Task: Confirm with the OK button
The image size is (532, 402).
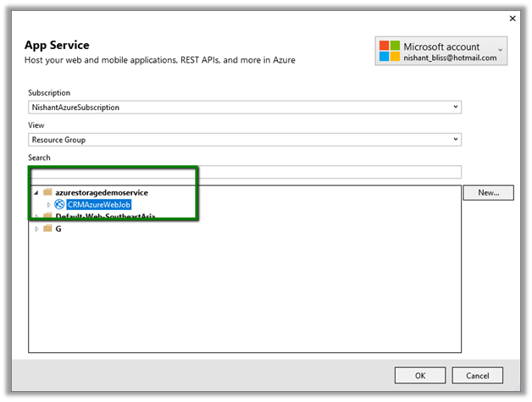Action: click(x=420, y=375)
